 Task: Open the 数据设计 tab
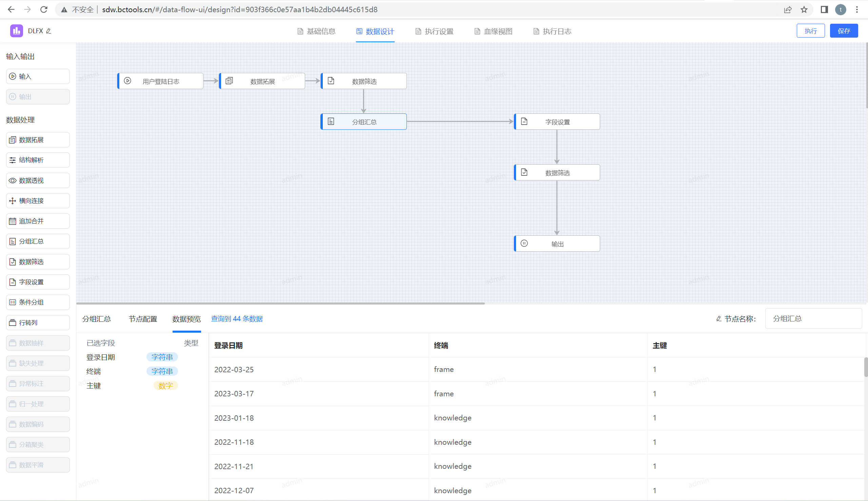[375, 31]
